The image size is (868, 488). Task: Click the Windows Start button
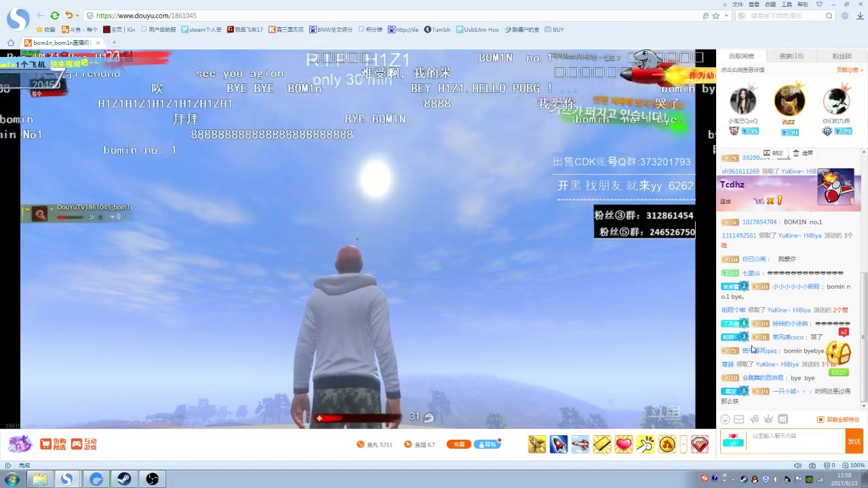click(12, 479)
